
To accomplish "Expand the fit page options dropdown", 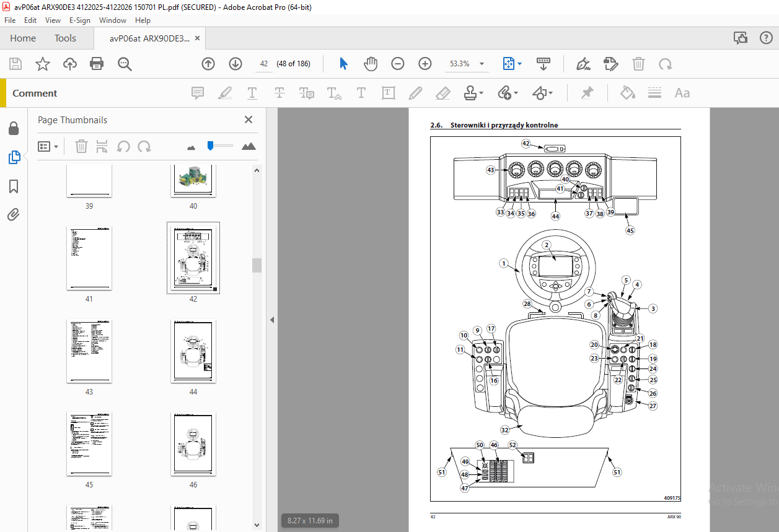I will pos(520,64).
